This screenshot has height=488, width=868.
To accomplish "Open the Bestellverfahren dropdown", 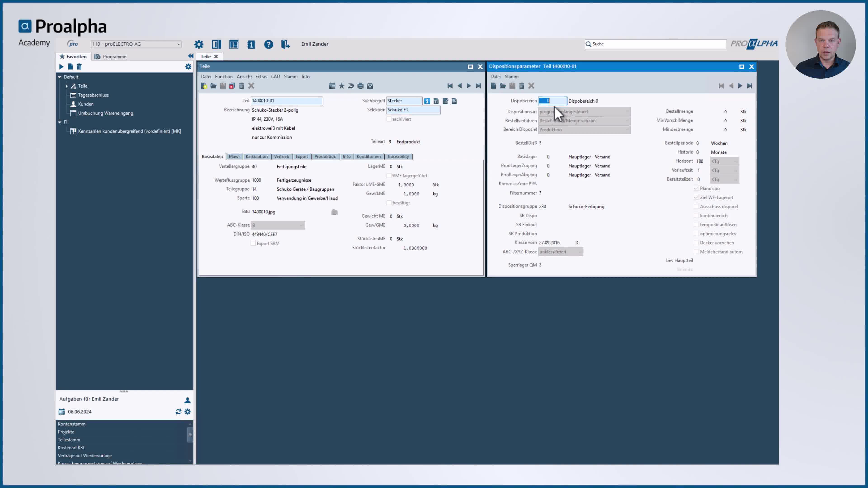I will (x=584, y=121).
